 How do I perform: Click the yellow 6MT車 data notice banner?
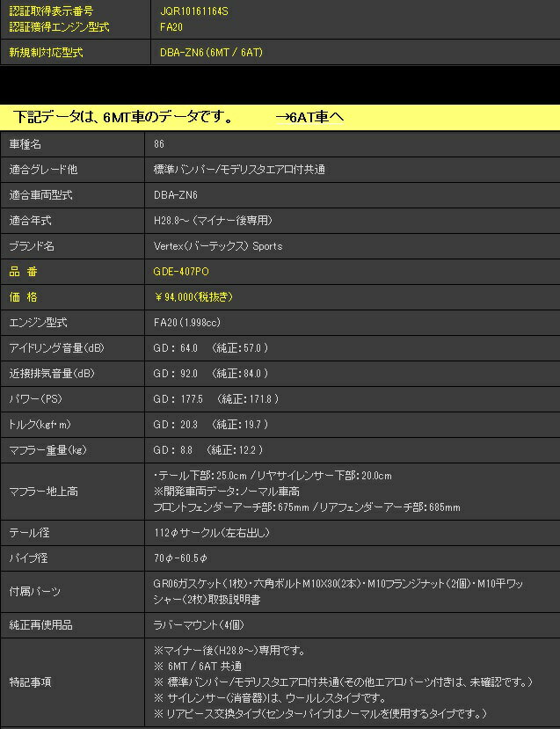123,117
